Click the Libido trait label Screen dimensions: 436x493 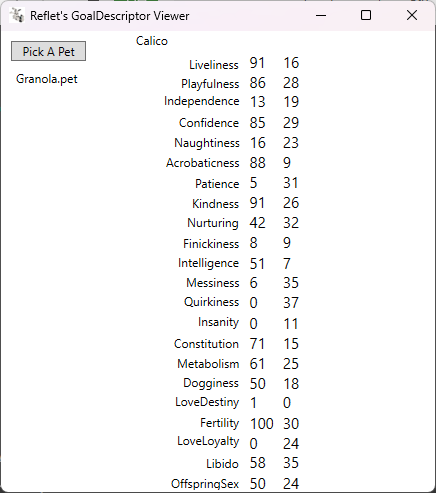(222, 464)
